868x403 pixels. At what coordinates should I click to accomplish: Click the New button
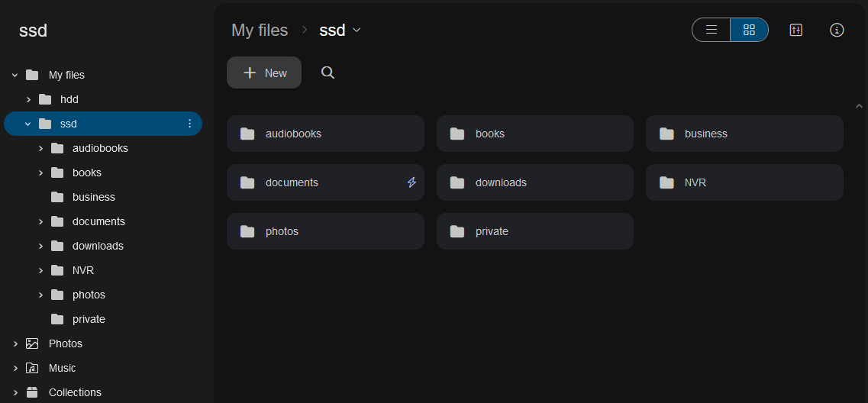(x=264, y=73)
